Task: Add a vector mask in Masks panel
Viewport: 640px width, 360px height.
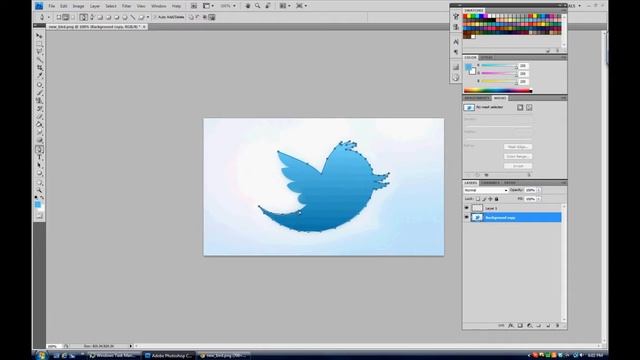Action: click(x=529, y=107)
